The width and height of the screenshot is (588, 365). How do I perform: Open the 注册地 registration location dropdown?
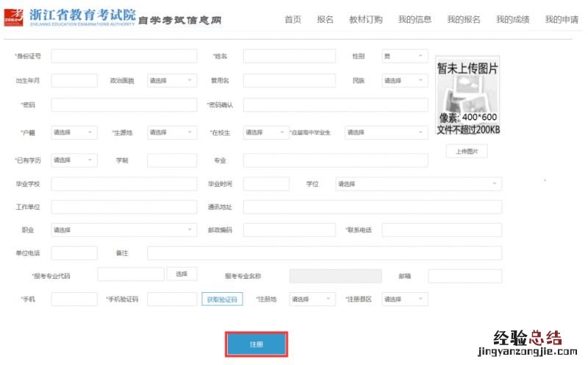312,300
